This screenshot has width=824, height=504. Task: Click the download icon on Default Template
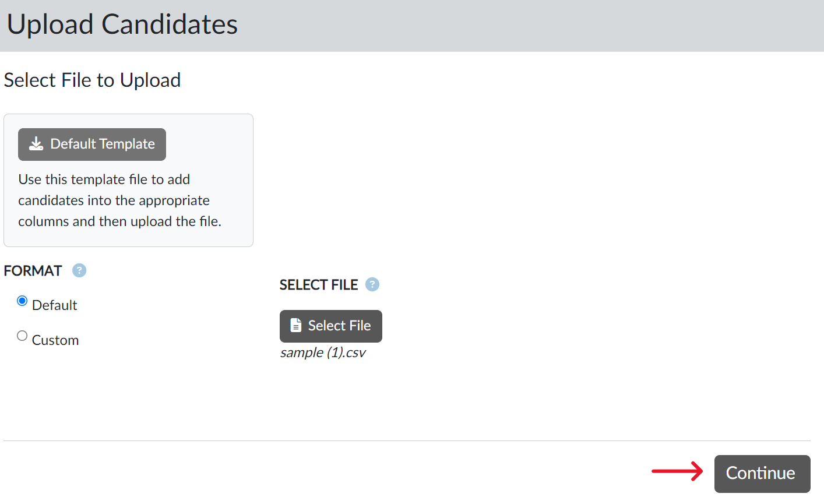tap(36, 144)
